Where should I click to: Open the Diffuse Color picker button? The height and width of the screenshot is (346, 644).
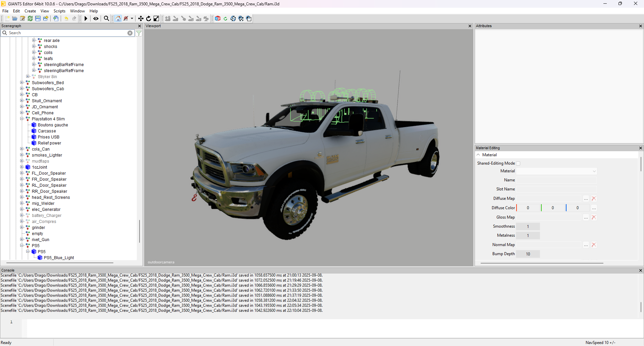pyautogui.click(x=594, y=208)
